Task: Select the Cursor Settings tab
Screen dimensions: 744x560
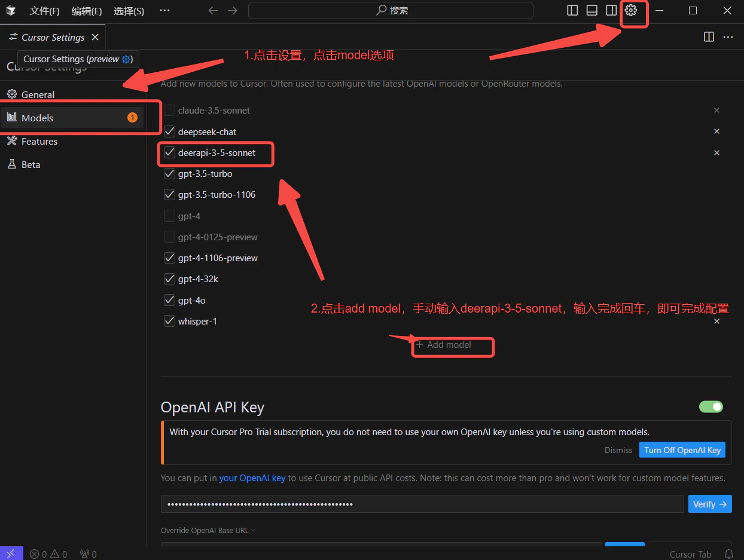Action: 53,37
